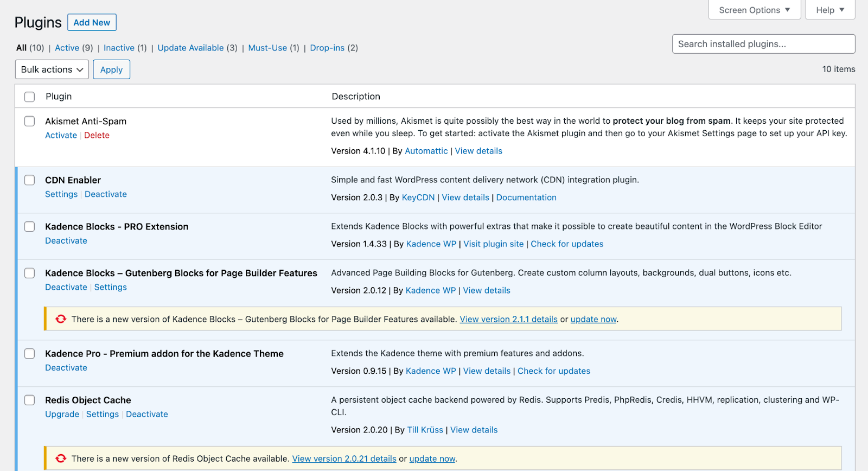
Task: Click the Apply button
Action: (111, 69)
